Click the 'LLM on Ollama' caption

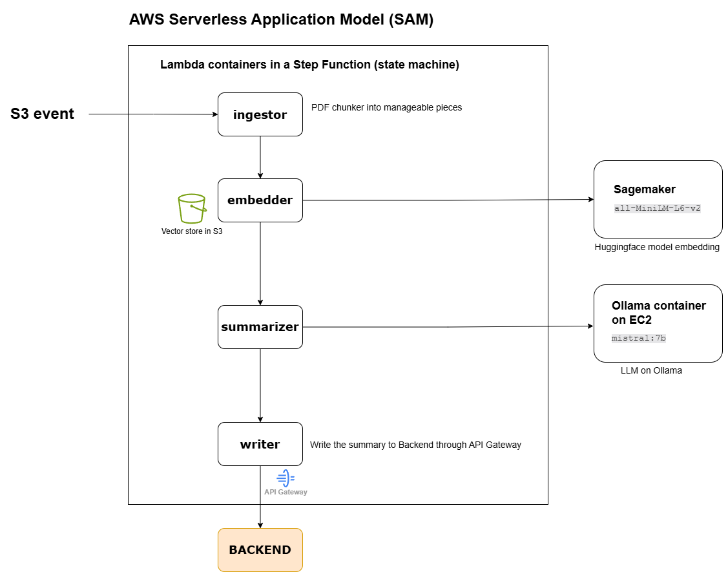point(651,371)
